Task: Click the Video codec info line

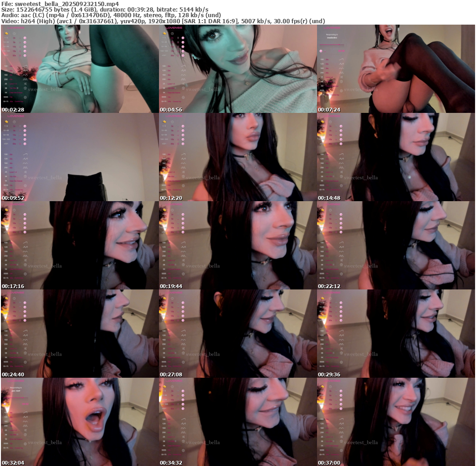Action: tap(163, 21)
